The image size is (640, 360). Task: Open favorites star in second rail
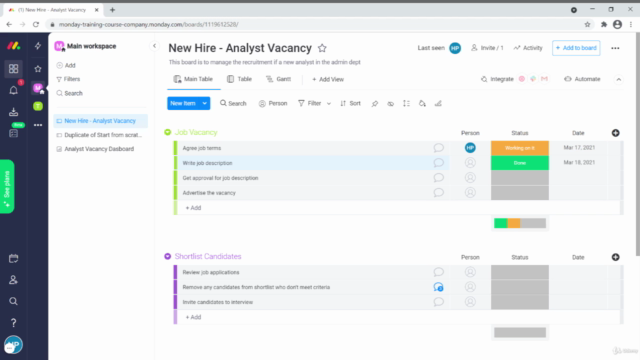(38, 69)
